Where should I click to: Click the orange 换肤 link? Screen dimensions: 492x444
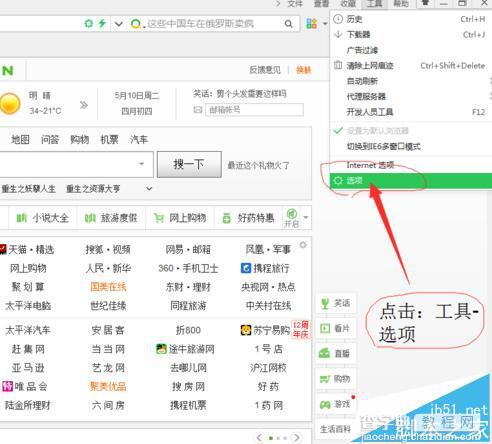coord(304,70)
